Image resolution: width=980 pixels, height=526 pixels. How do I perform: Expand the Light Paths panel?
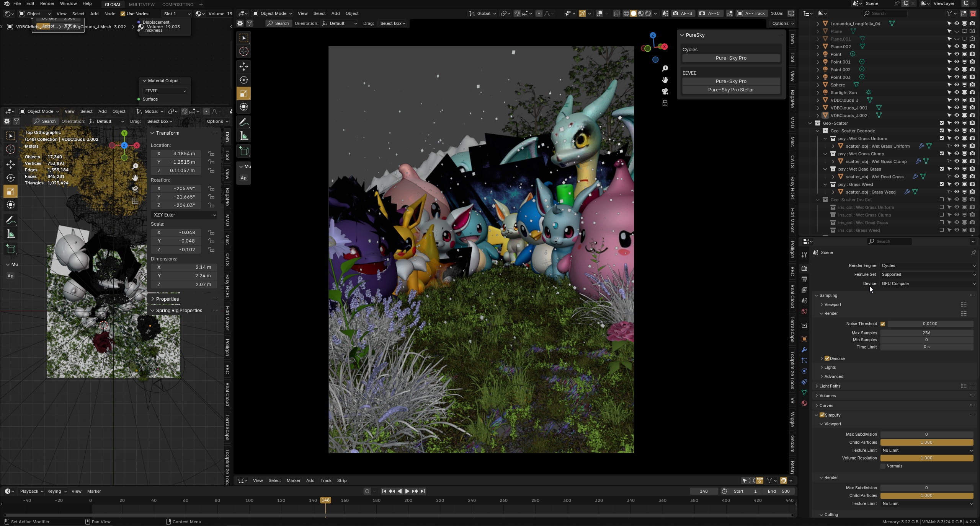[x=830, y=386]
